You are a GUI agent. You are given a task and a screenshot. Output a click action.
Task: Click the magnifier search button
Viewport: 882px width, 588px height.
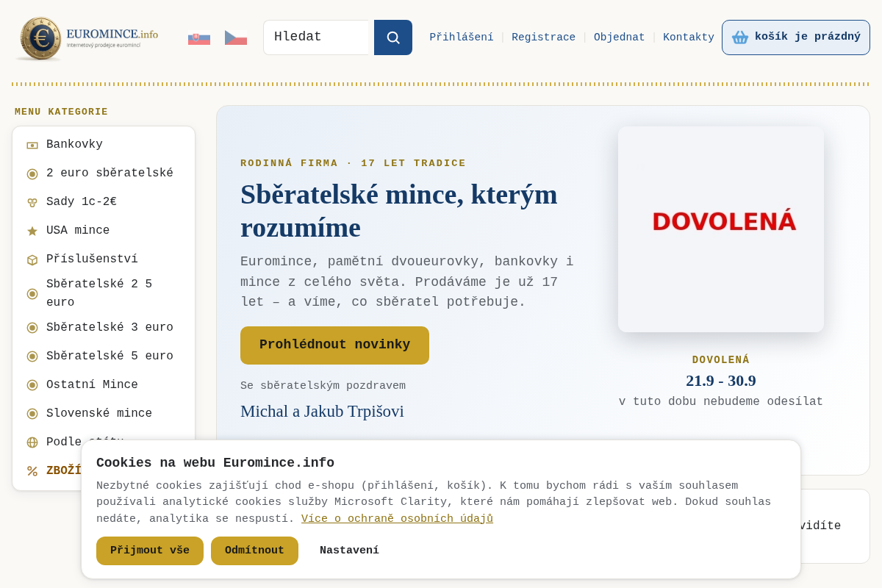pyautogui.click(x=393, y=37)
